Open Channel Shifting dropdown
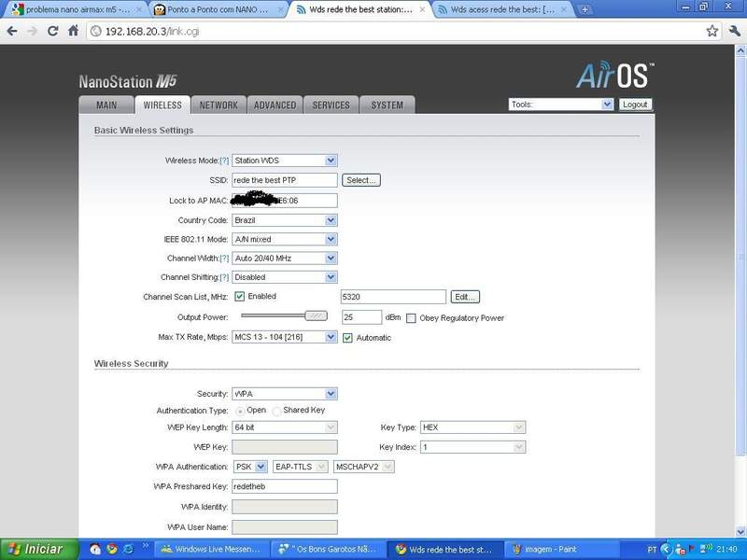 [285, 277]
